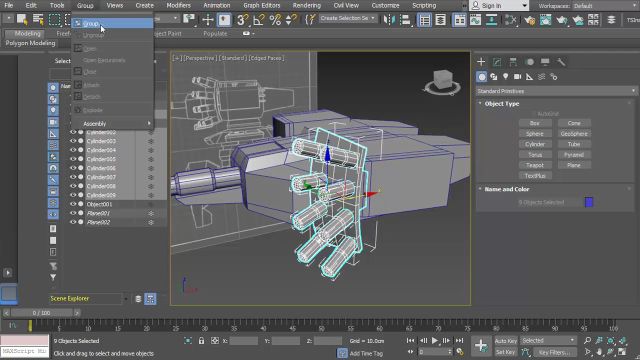Create a Box primitive button
The width and height of the screenshot is (640, 360).
point(535,123)
